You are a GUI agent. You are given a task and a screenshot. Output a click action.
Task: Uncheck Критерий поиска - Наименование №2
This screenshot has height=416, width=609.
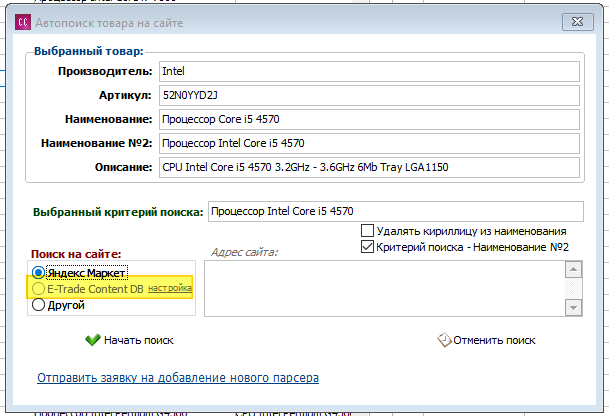[367, 247]
